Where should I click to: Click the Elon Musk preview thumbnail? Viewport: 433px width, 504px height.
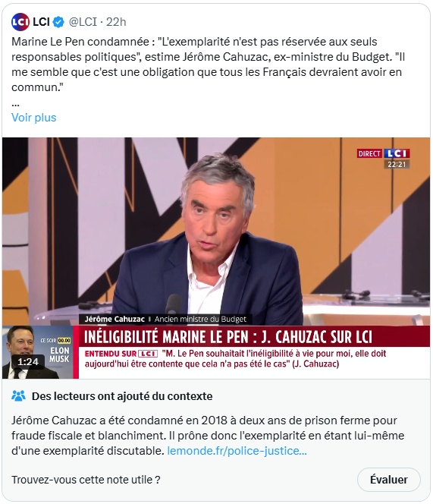[38, 352]
